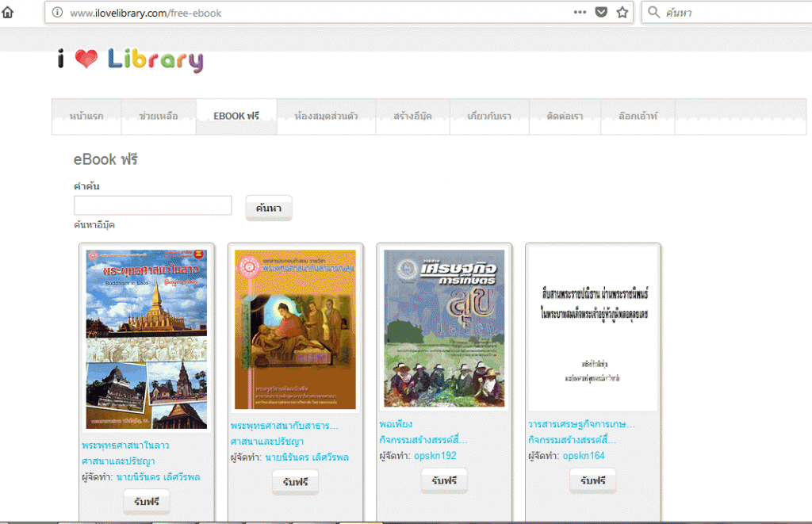Open author link นายนิรันดร under second book
This screenshot has width=812, height=524.
(x=307, y=457)
